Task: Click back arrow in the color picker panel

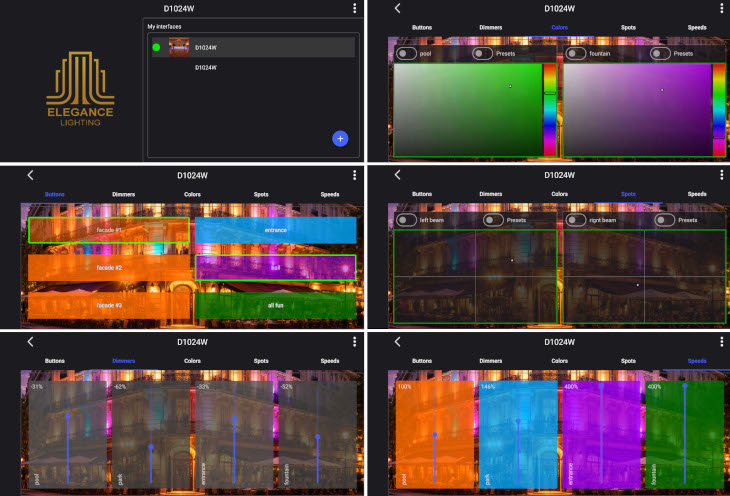Action: pyautogui.click(x=397, y=8)
